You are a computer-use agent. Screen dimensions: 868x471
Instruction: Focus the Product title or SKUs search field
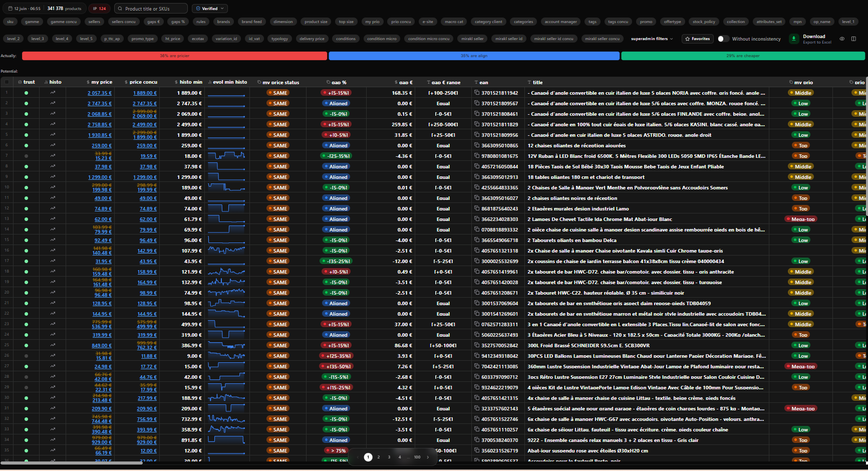(151, 9)
